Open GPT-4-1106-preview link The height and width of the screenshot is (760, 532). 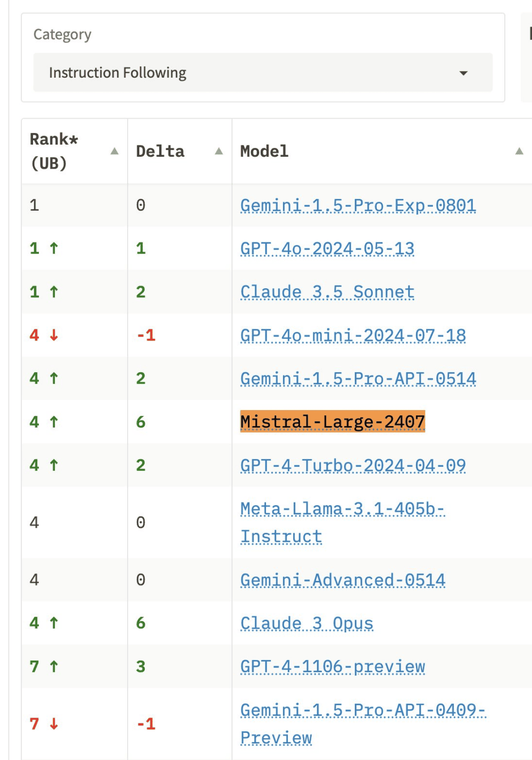(332, 666)
